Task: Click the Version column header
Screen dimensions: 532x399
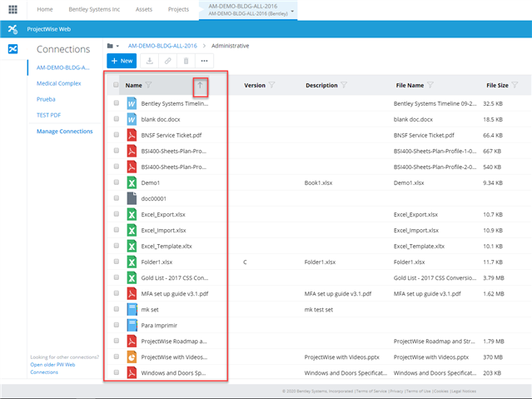Action: click(x=255, y=85)
